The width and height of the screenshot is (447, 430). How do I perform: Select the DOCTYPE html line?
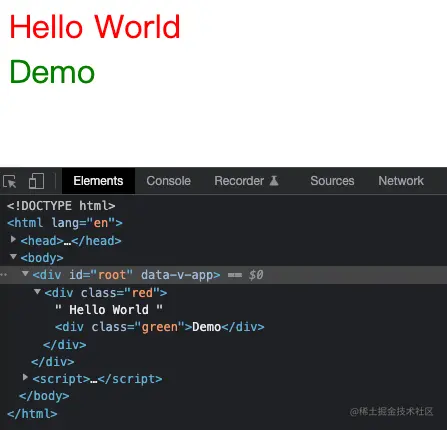(61, 206)
